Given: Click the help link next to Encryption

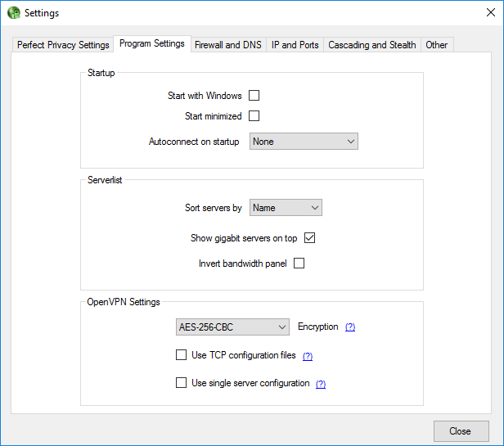Looking at the screenshot, I should click(350, 327).
